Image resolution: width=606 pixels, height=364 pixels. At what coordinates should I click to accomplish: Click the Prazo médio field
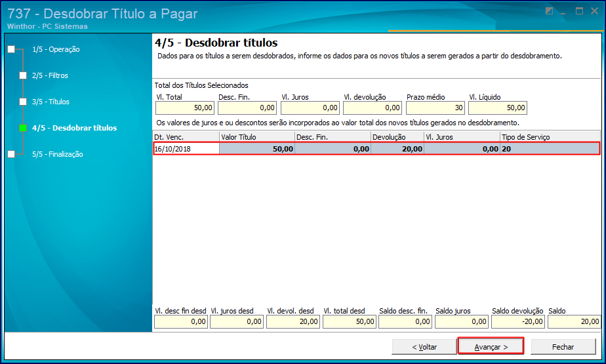coord(435,108)
